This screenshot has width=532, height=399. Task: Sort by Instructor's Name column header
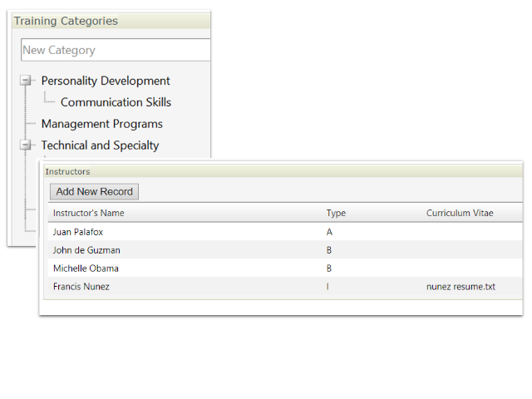click(x=89, y=213)
